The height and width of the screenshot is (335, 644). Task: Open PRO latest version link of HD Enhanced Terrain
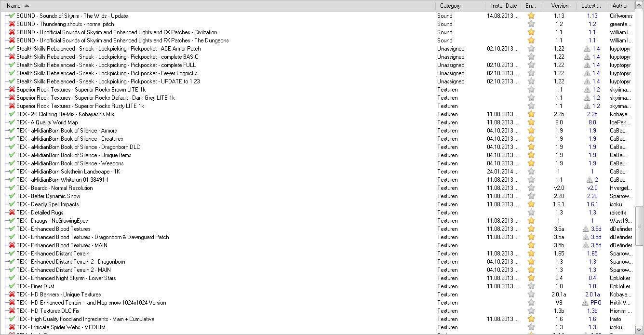click(596, 303)
